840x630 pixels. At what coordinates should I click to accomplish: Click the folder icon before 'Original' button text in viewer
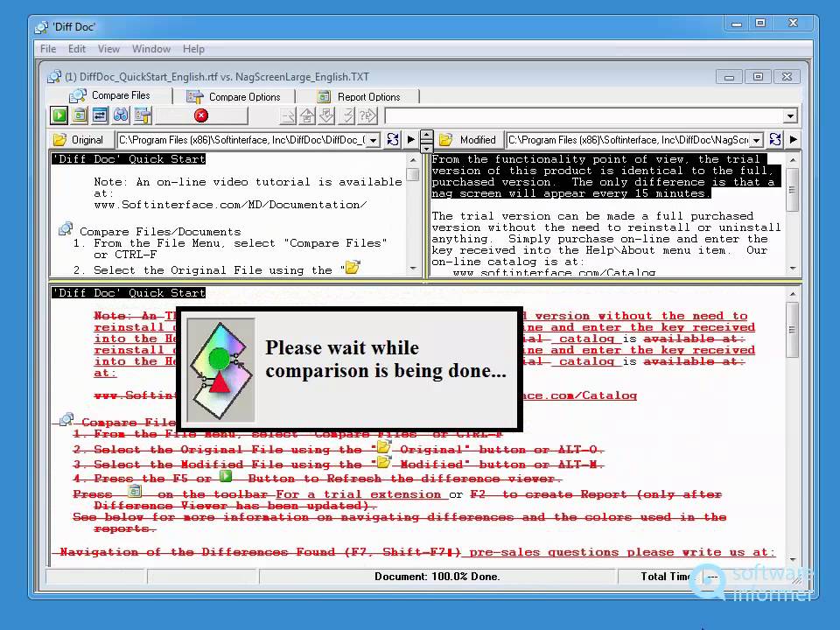point(383,446)
